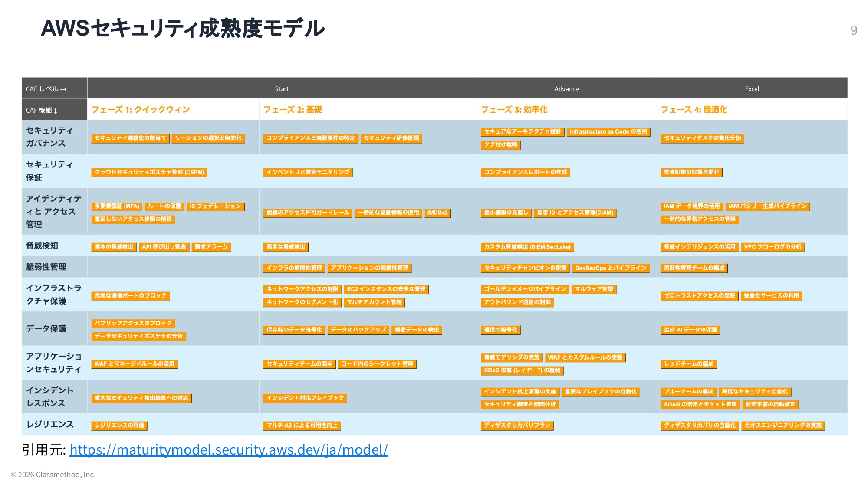The height and width of the screenshot is (488, 868).
Task: Click the 'フェーズ 2: 基礎' heading
Action: coord(293,110)
